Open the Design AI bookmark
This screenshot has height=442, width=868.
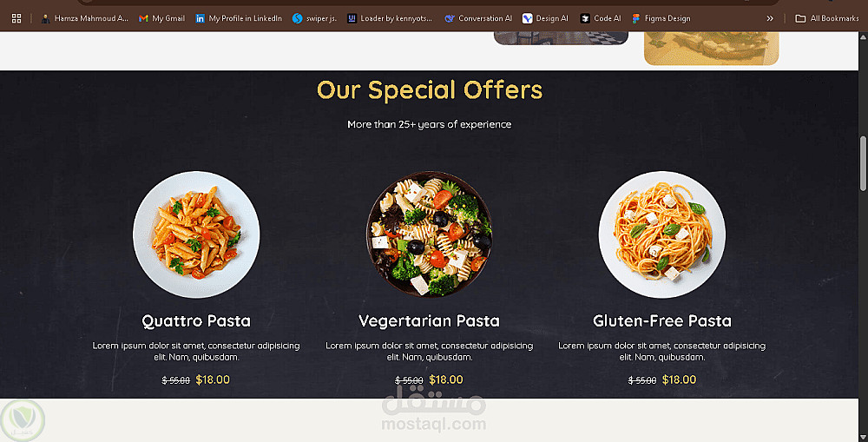[x=545, y=18]
